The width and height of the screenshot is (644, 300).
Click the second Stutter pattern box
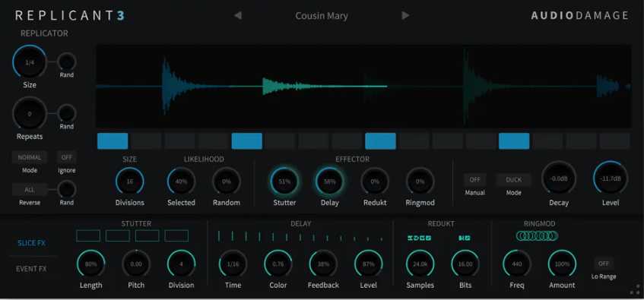118,235
